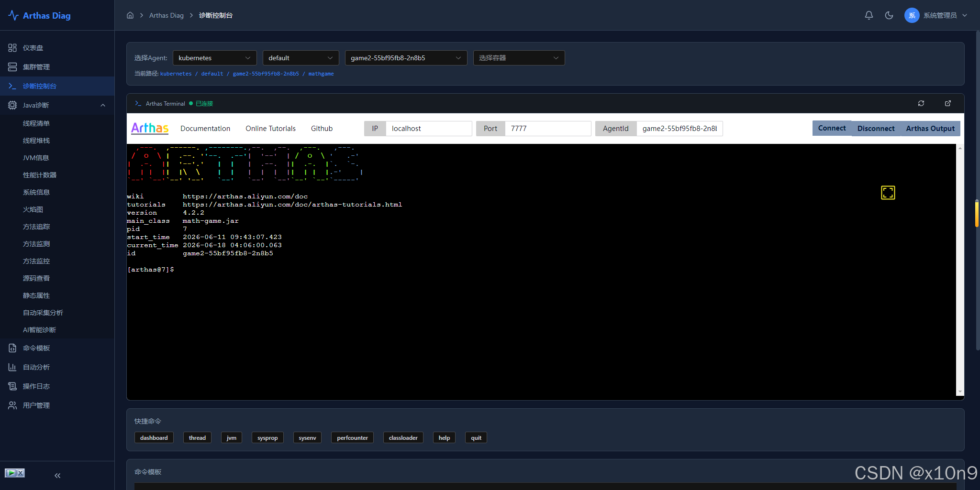Open the game2-55bf95fb8-2n8b5 pod dropdown
This screenshot has height=490, width=980.
point(406,58)
